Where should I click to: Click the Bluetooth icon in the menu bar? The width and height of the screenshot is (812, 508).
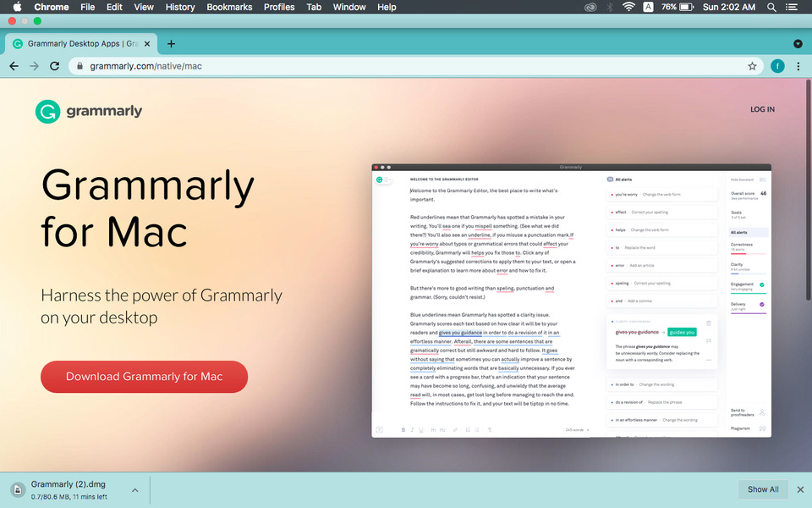pyautogui.click(x=610, y=7)
